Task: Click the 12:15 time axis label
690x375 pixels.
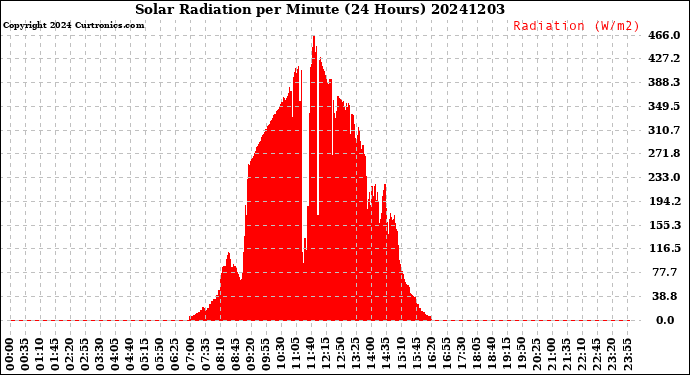Action: [326, 354]
